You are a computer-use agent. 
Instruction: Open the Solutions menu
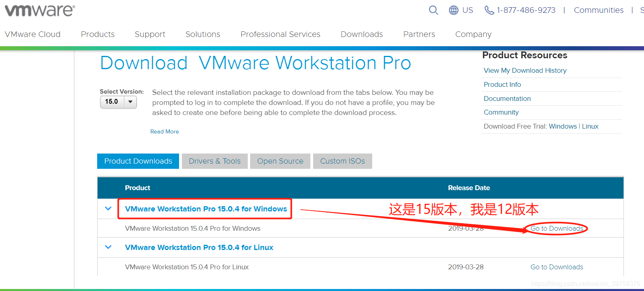[x=203, y=34]
